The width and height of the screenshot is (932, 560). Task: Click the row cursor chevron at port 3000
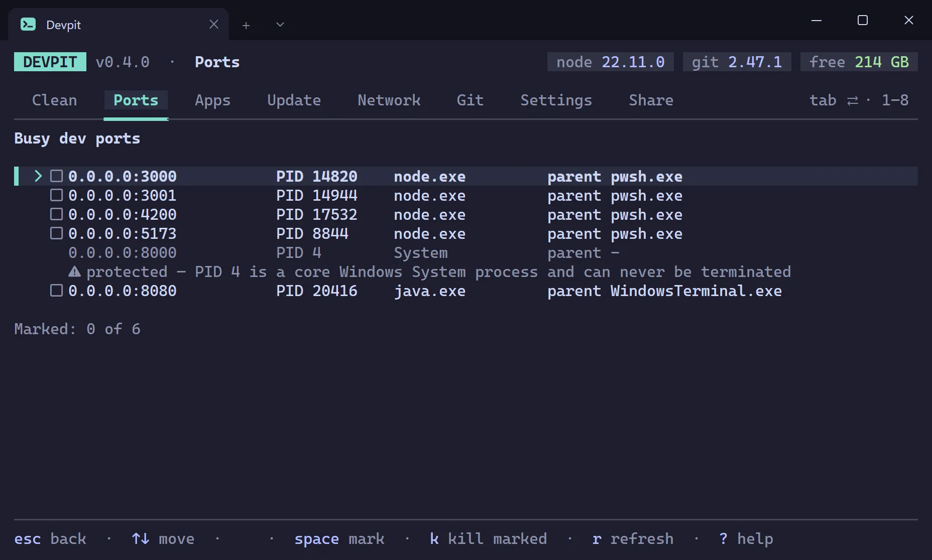(x=38, y=176)
